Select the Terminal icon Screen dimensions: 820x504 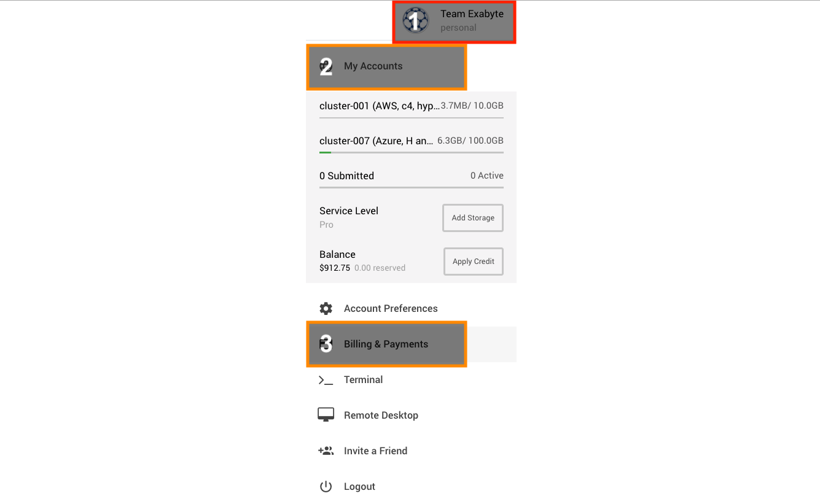[326, 379]
